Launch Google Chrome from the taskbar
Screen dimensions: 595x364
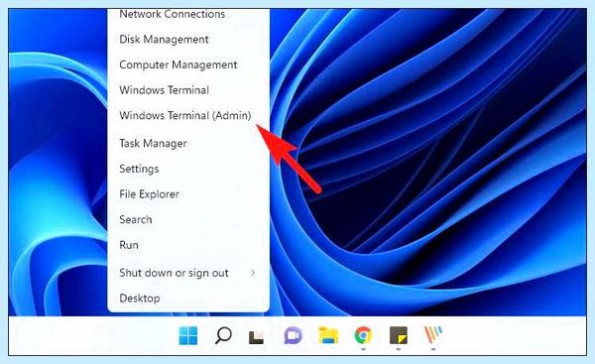pos(363,335)
